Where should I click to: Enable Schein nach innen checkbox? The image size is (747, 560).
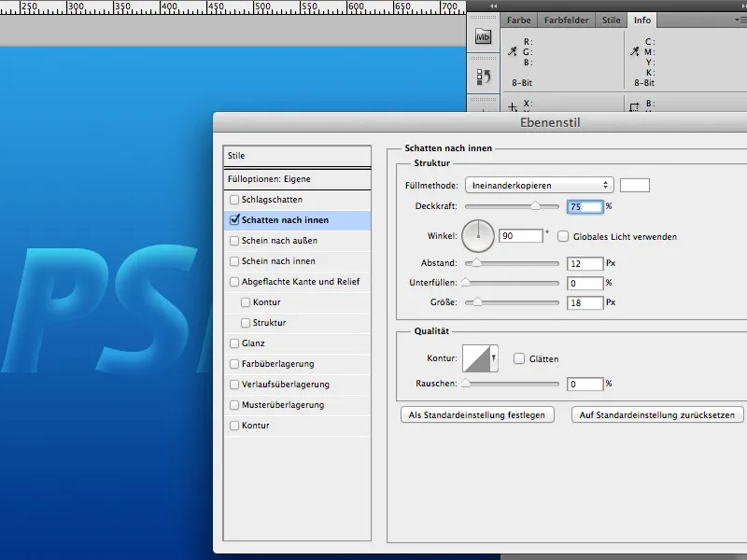tap(234, 261)
